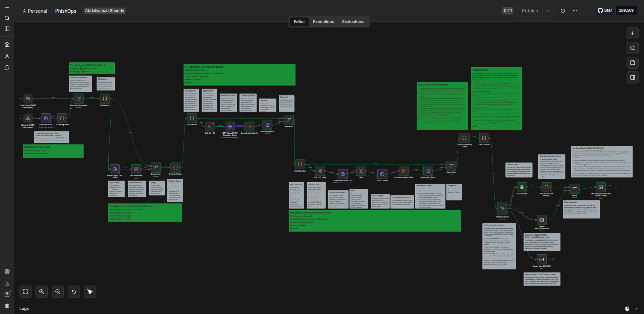The width and height of the screenshot is (644, 314).
Task: Select the Final Decision code node
Action: (484, 138)
